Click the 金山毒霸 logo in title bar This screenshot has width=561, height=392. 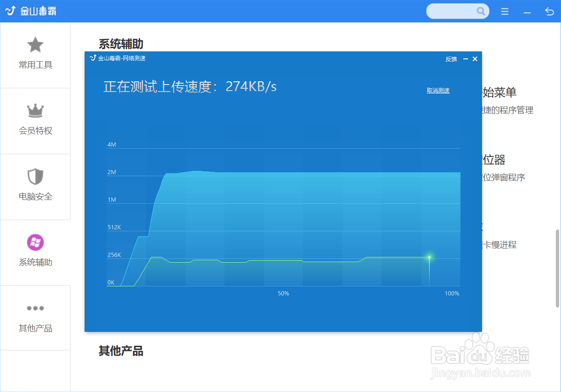[31, 11]
